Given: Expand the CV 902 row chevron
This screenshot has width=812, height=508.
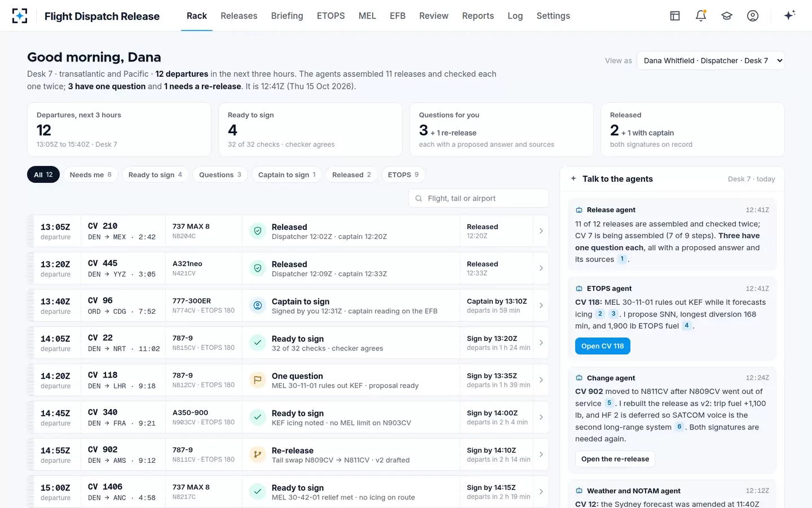Looking at the screenshot, I should click(541, 454).
